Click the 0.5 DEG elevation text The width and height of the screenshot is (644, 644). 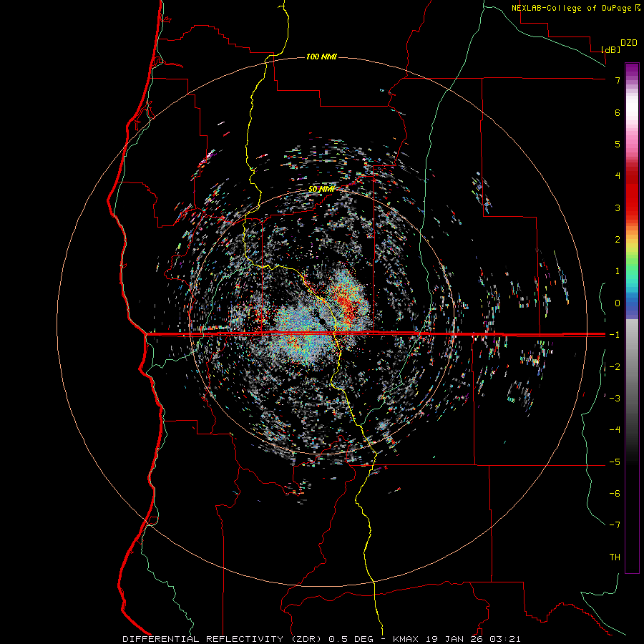351,639
